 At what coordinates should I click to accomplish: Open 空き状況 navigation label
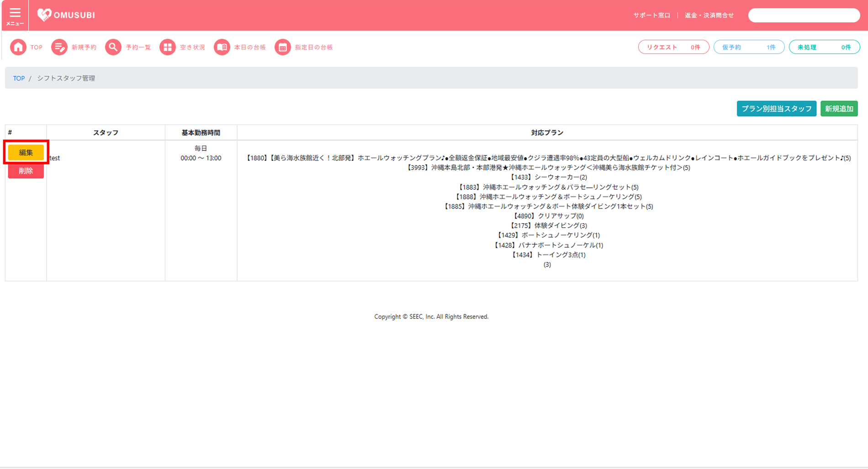coord(193,48)
